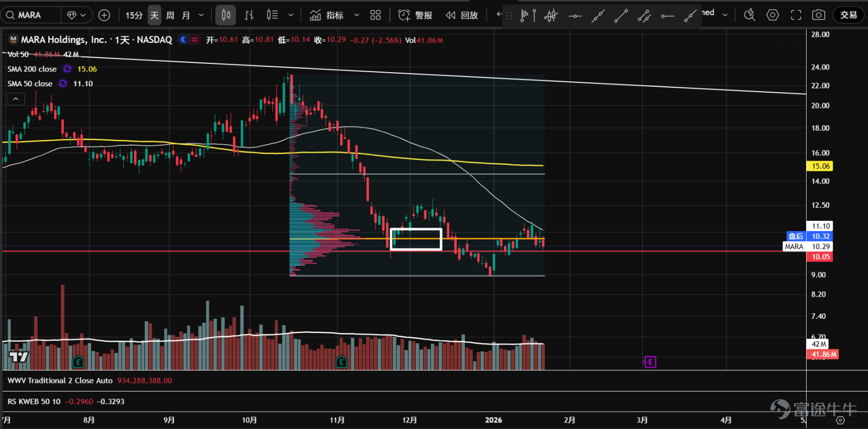Click the 交易 trade button

click(x=848, y=15)
